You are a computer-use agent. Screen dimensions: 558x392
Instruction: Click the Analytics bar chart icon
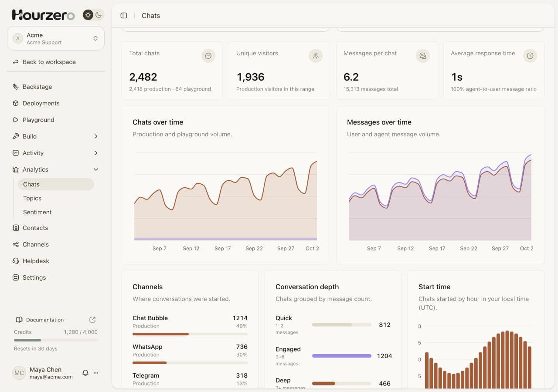point(16,169)
